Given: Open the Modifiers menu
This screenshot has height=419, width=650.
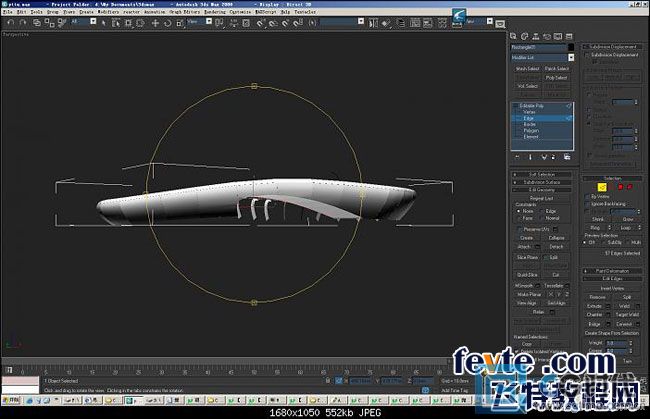Looking at the screenshot, I should [108, 12].
